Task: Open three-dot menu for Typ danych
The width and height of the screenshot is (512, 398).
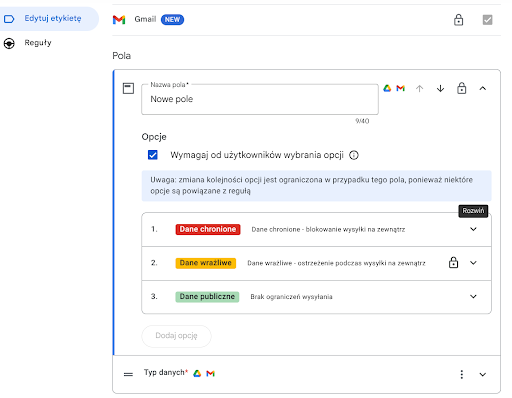Action: pyautogui.click(x=461, y=374)
